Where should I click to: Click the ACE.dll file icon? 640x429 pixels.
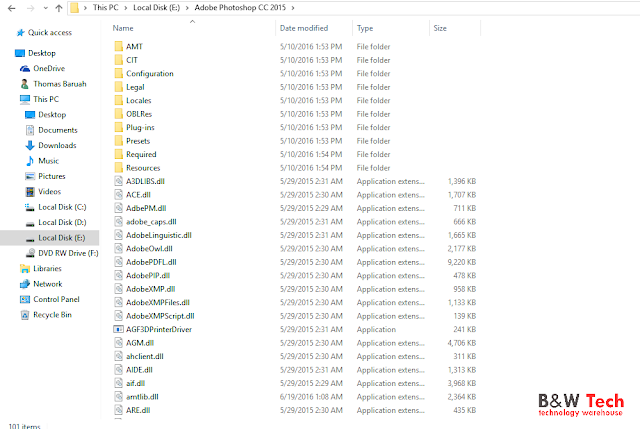(x=118, y=194)
